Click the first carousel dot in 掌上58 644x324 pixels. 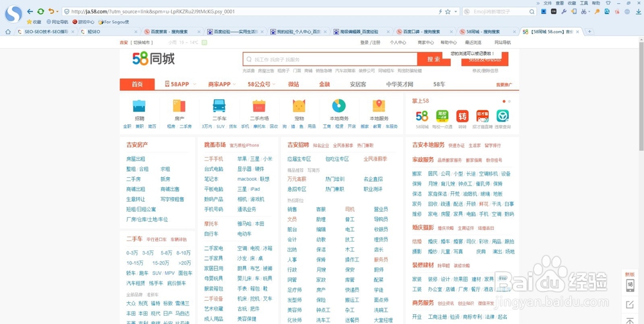[504, 101]
